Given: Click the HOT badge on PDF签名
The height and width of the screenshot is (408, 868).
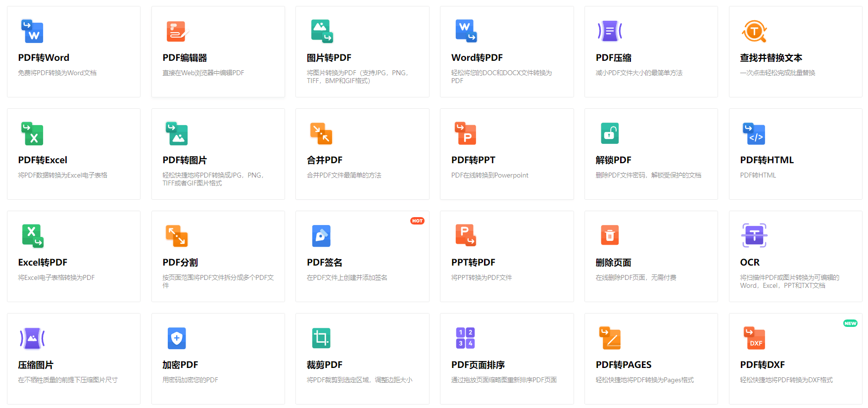Looking at the screenshot, I should 417,221.
